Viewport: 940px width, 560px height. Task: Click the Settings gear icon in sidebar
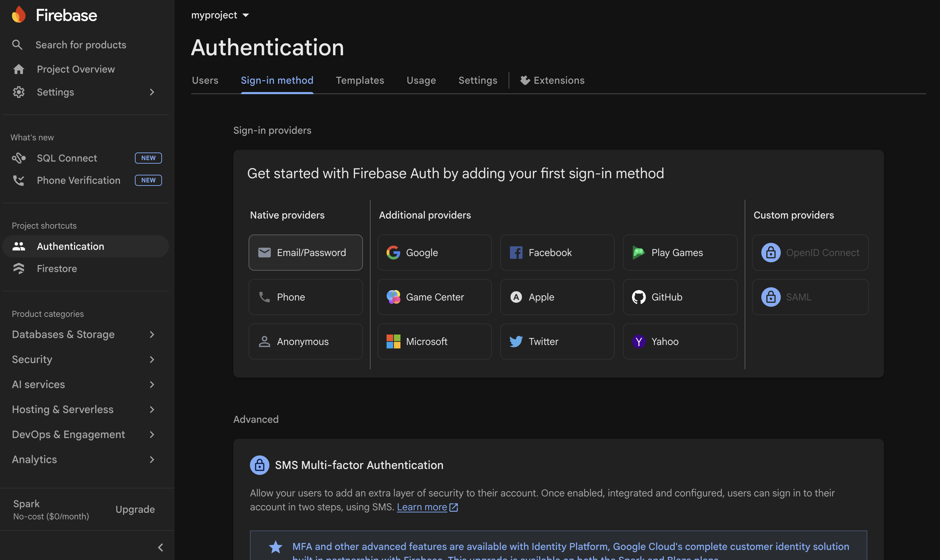point(18,92)
